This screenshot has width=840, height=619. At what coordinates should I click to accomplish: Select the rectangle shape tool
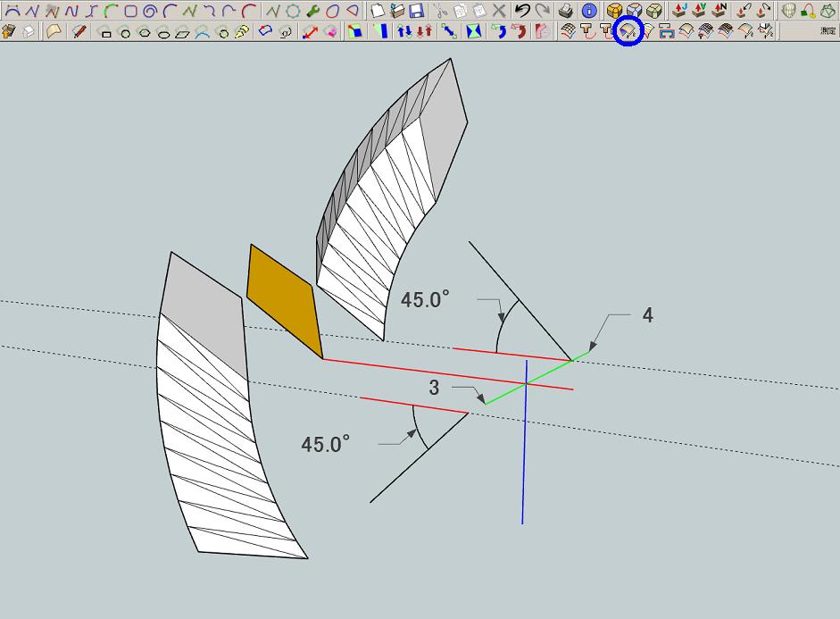pyautogui.click(x=106, y=33)
